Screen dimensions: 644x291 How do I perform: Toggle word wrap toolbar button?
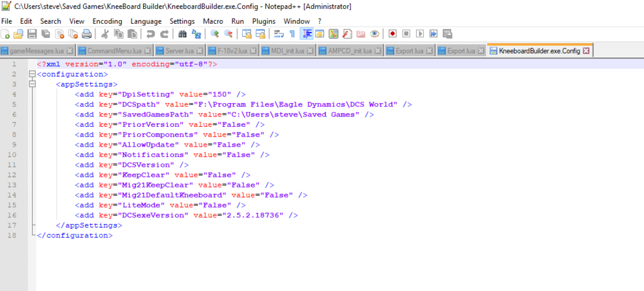point(278,34)
